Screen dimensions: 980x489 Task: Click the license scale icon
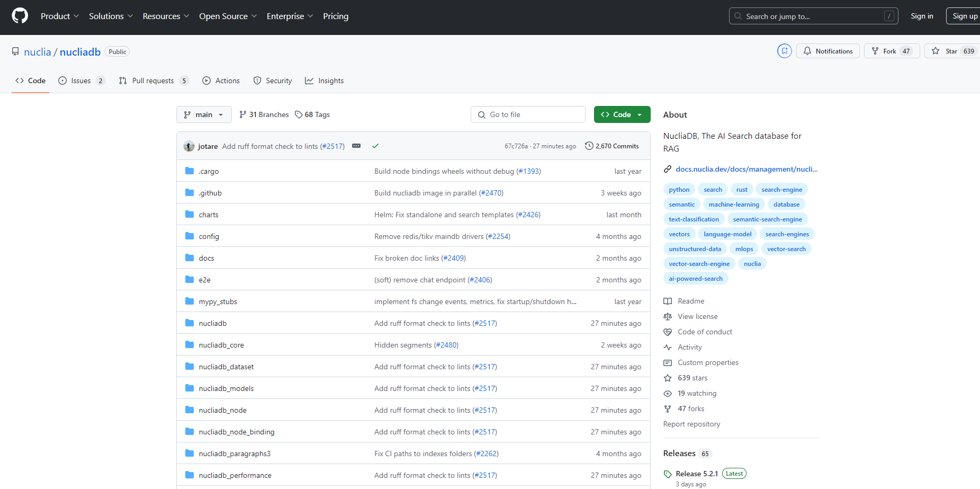pyautogui.click(x=668, y=316)
